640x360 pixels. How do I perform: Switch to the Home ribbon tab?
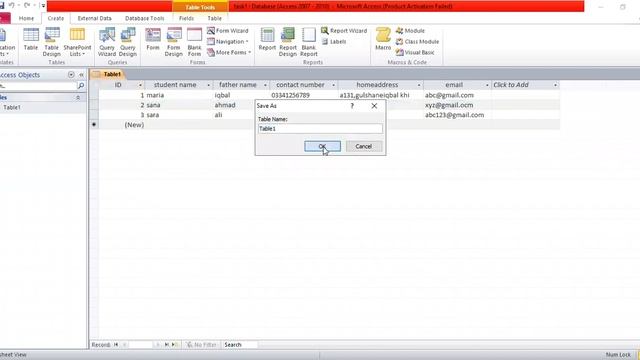pos(26,18)
